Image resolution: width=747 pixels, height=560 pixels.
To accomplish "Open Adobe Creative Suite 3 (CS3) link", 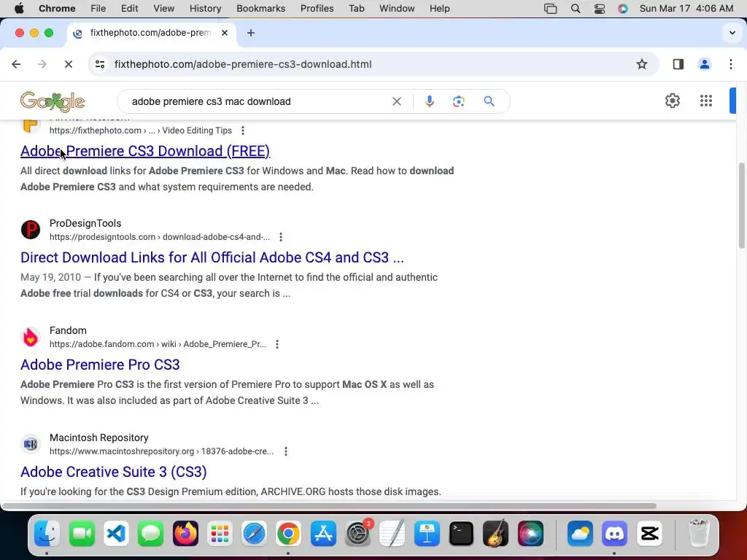I will pos(113,472).
